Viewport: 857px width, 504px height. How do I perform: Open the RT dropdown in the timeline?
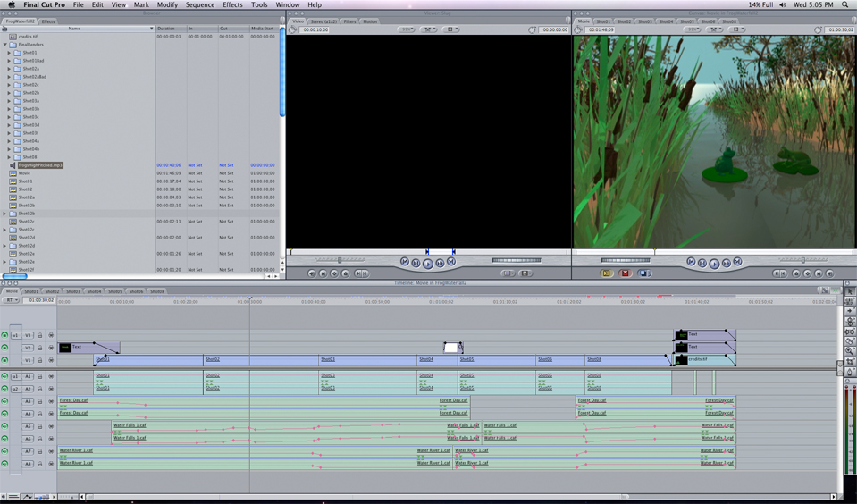[13, 300]
